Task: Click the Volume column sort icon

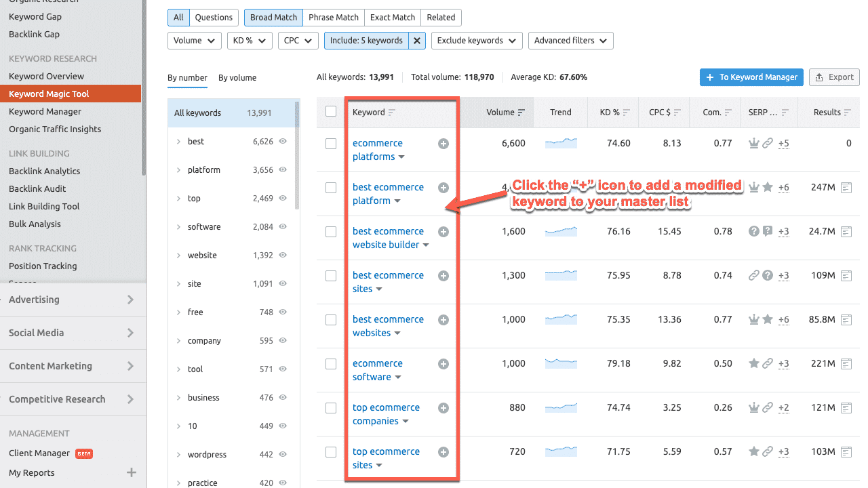Action: pos(521,113)
